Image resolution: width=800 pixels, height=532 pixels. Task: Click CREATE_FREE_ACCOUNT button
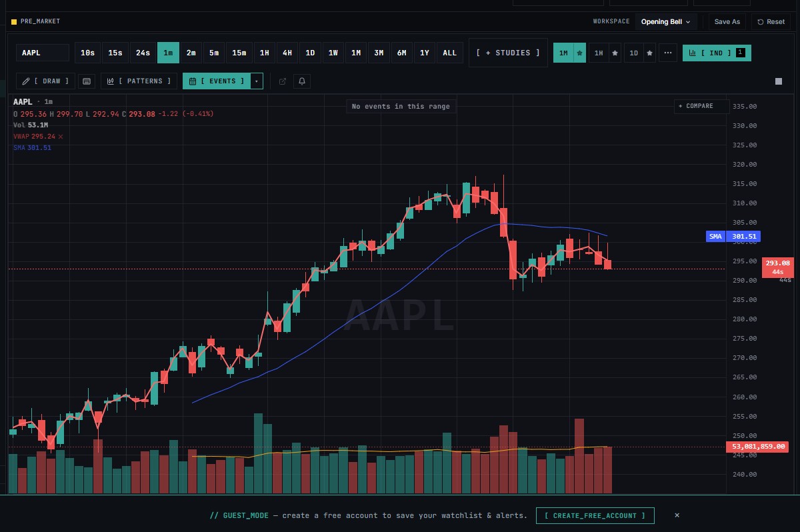[595, 515]
